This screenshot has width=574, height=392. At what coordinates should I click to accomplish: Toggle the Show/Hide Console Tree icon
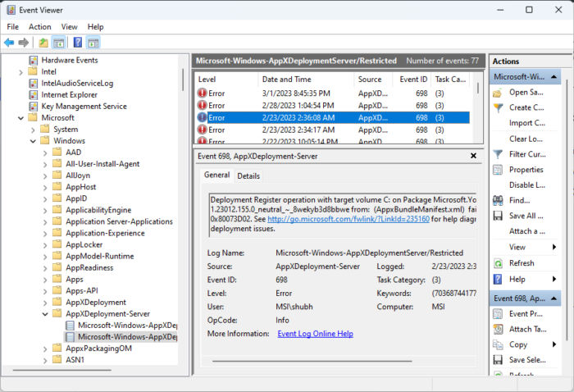[x=59, y=43]
